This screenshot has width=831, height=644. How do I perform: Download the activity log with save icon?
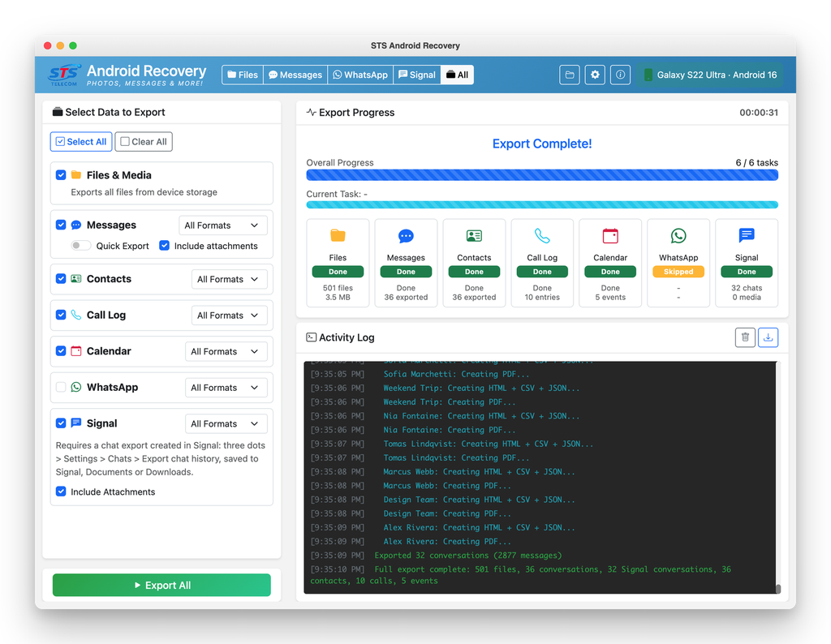[768, 337]
